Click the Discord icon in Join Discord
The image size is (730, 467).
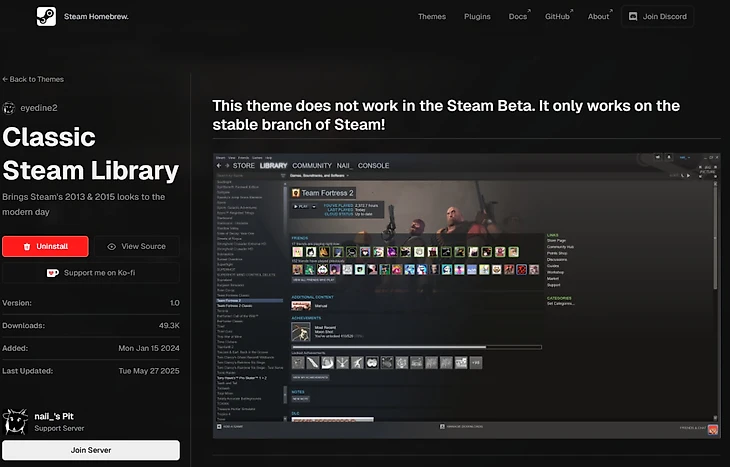coord(633,16)
